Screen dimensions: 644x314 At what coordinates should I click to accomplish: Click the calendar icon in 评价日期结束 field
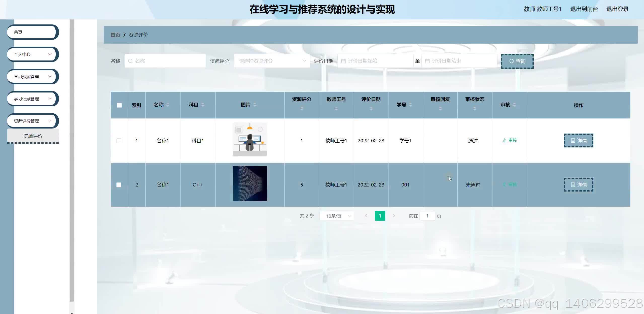[x=428, y=60]
